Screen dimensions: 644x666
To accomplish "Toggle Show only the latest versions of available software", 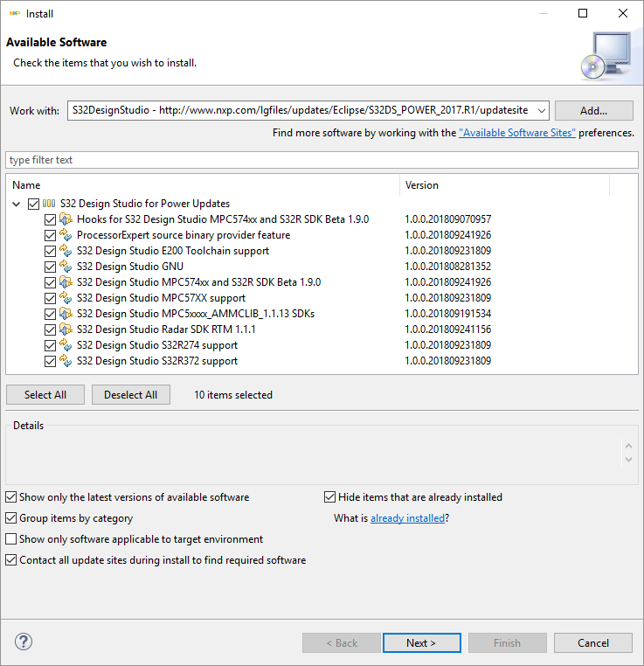I will 11,497.
